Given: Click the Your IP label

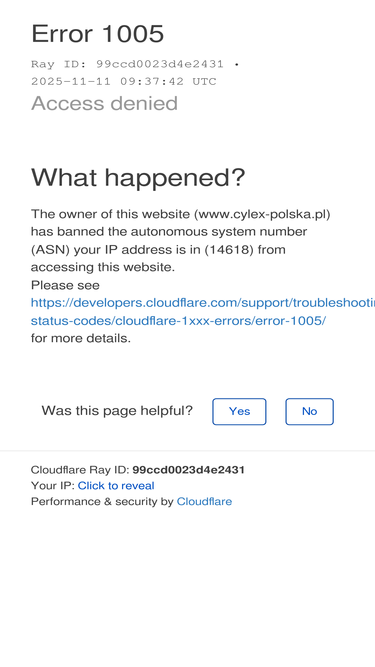Looking at the screenshot, I should (x=53, y=486).
